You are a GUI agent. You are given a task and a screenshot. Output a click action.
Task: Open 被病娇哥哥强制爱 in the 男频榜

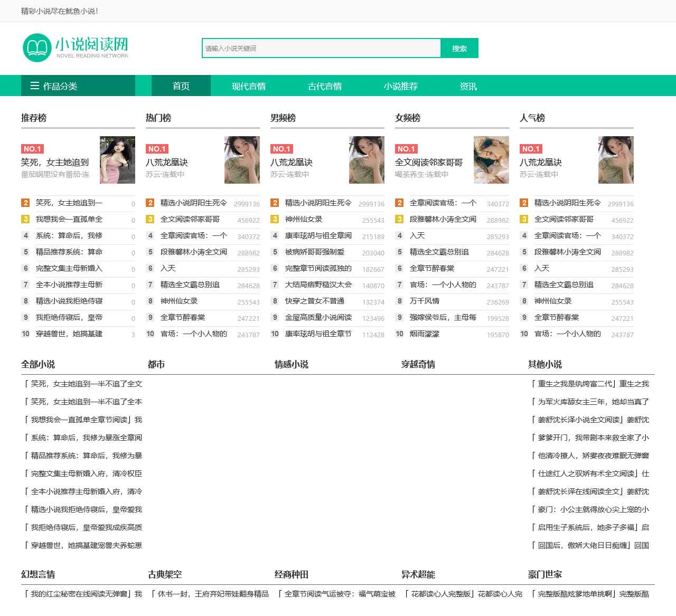[315, 252]
